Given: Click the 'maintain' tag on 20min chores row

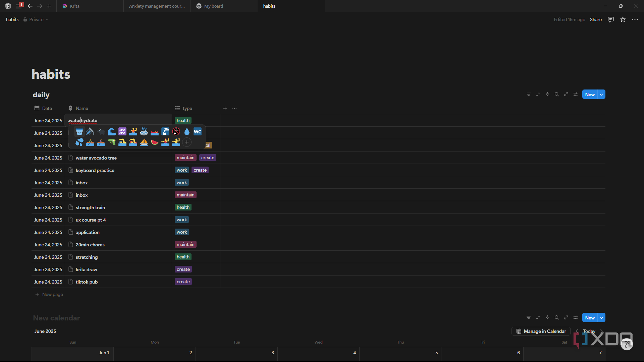Looking at the screenshot, I should (185, 245).
